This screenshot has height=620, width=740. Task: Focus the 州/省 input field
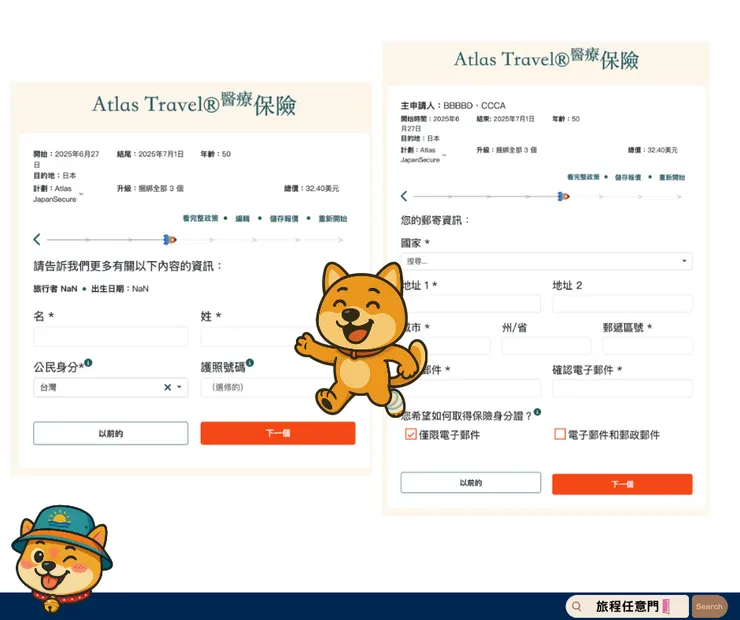[x=546, y=345]
